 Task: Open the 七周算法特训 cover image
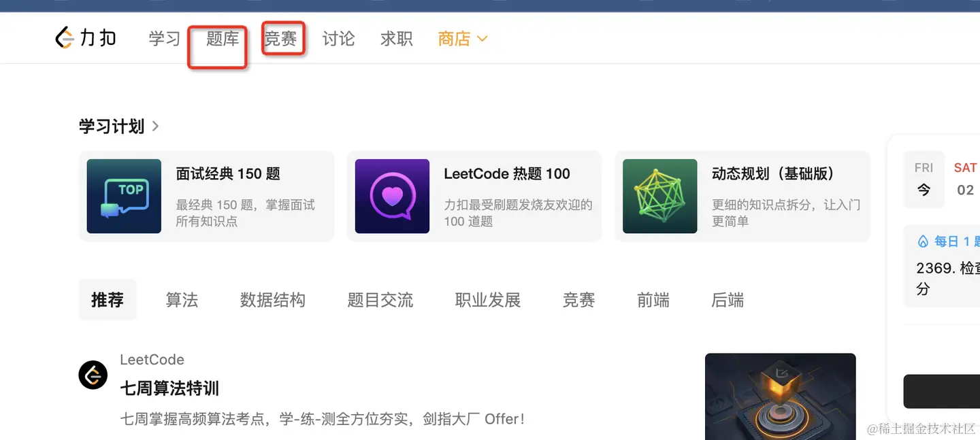pyautogui.click(x=781, y=396)
